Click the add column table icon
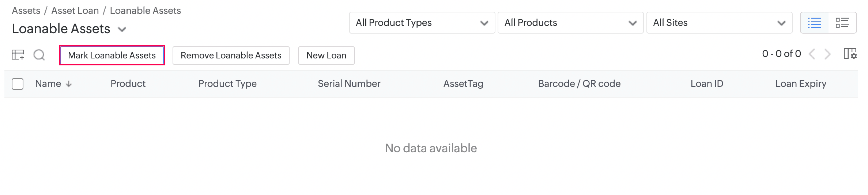The width and height of the screenshot is (868, 195). click(18, 55)
